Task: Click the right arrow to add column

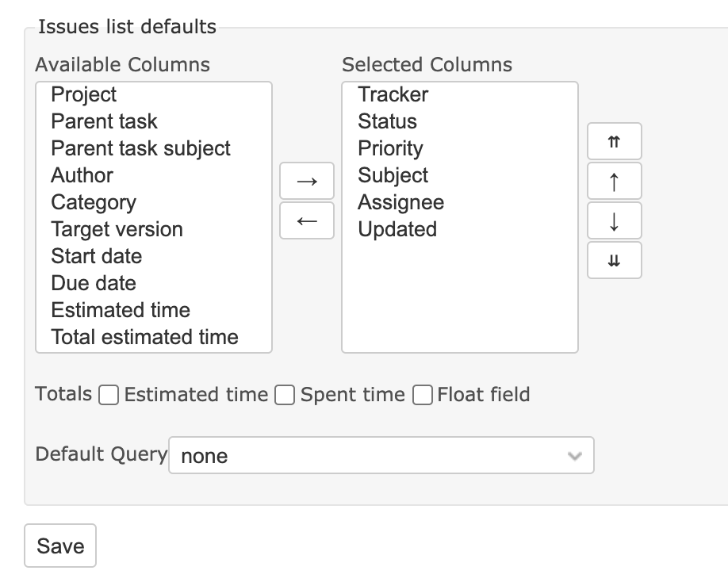Action: pos(307,181)
